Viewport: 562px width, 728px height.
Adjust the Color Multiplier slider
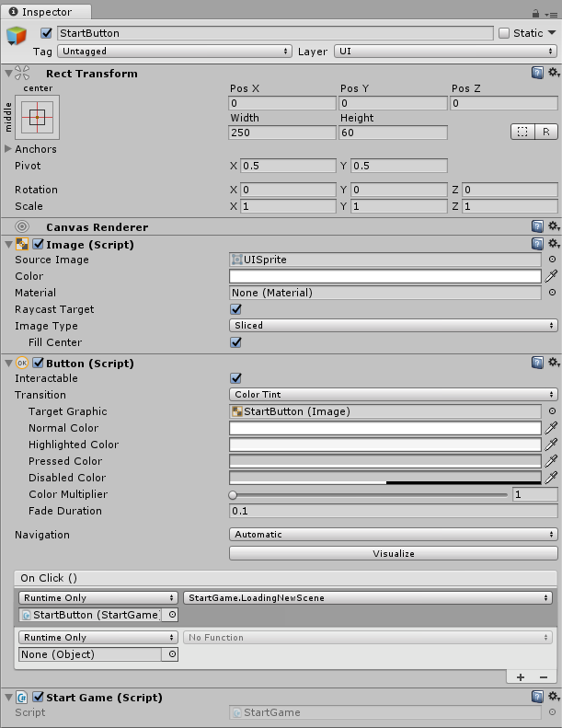369,495
